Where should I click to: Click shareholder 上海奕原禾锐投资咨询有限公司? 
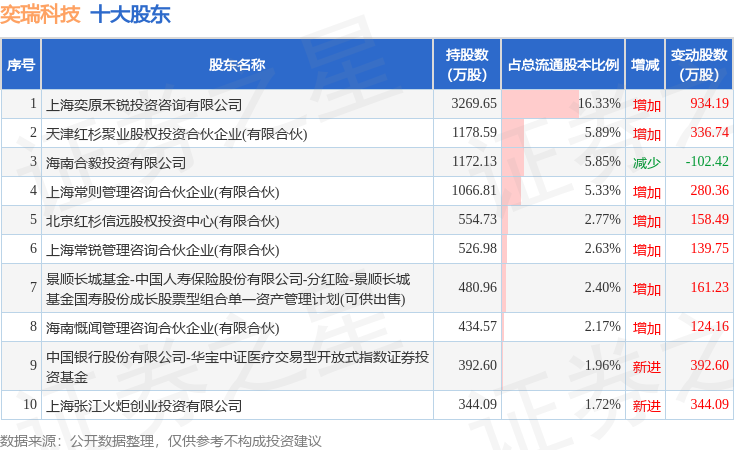pos(144,104)
